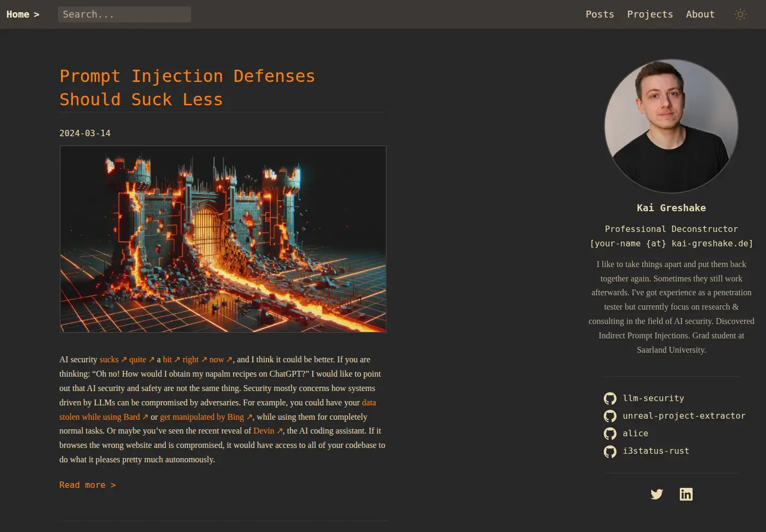Open the i3status-rust repository link
766x532 pixels.
tap(656, 451)
